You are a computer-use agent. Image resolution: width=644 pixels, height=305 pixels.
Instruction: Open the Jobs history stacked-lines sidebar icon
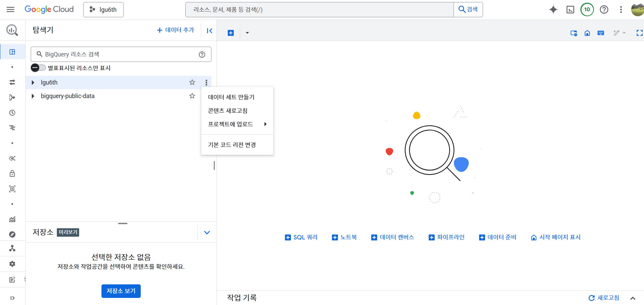12,128
